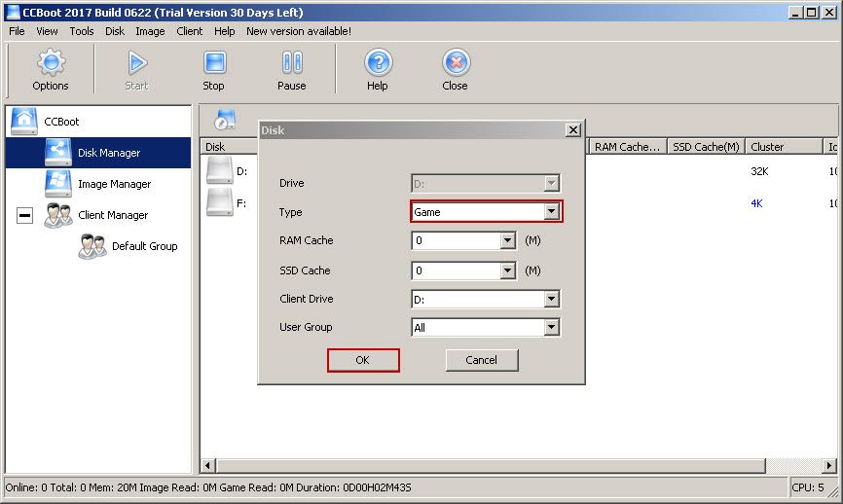Screen dimensions: 843x504
Task: Select CCBoot home icon in tree
Action: (24, 122)
